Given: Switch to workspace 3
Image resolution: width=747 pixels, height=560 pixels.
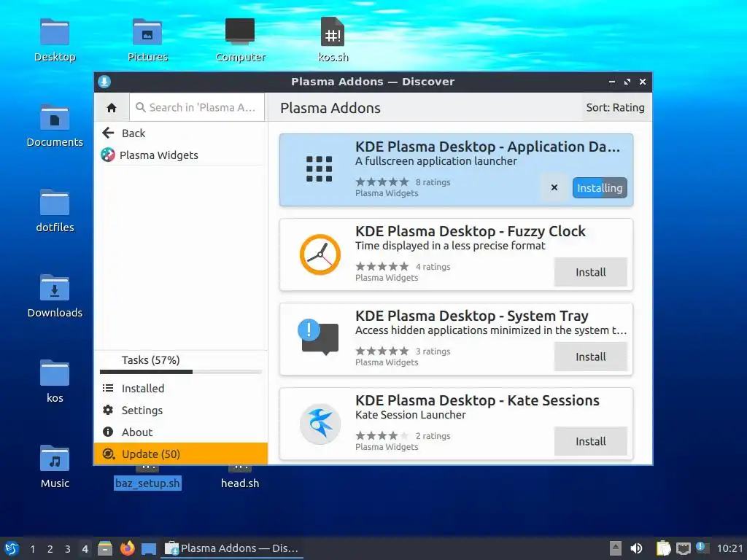Looking at the screenshot, I should pyautogui.click(x=68, y=549).
